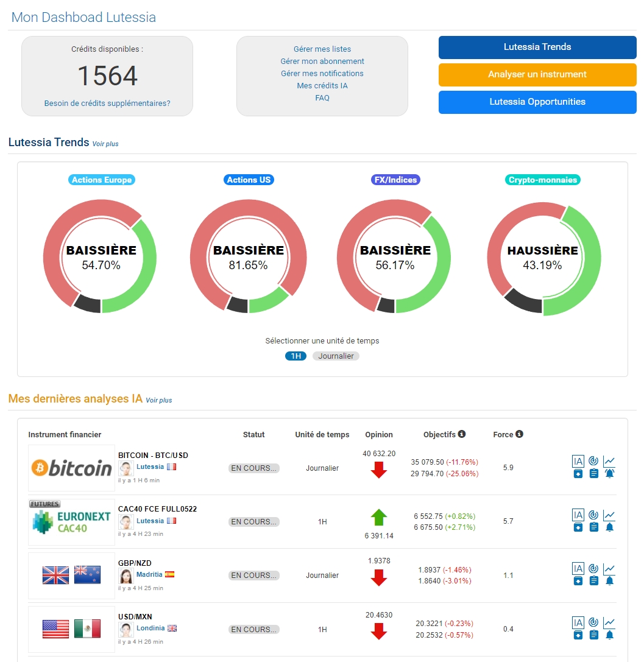Open the IA analysis icon in the CAC40 row
The height and width of the screenshot is (662, 644).
[x=578, y=515]
